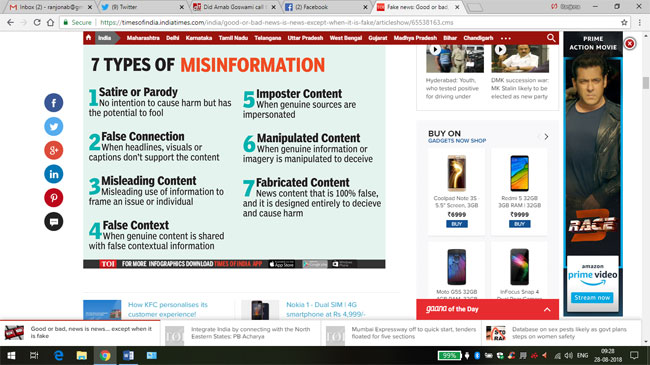
Task: Share article via Twitter sidebar icon
Action: [x=54, y=126]
